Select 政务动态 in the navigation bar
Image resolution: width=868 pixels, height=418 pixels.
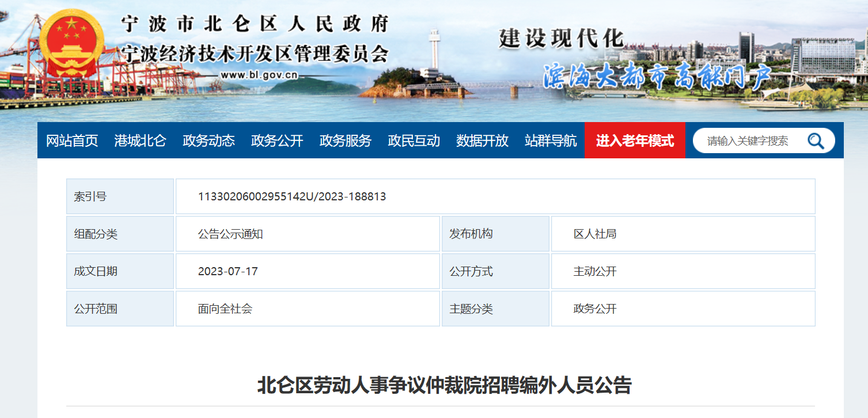click(x=209, y=140)
